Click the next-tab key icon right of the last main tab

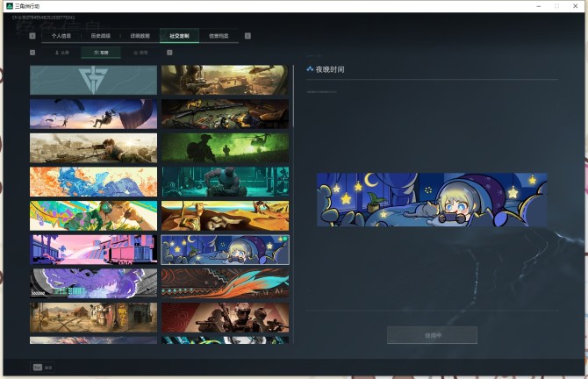(247, 36)
